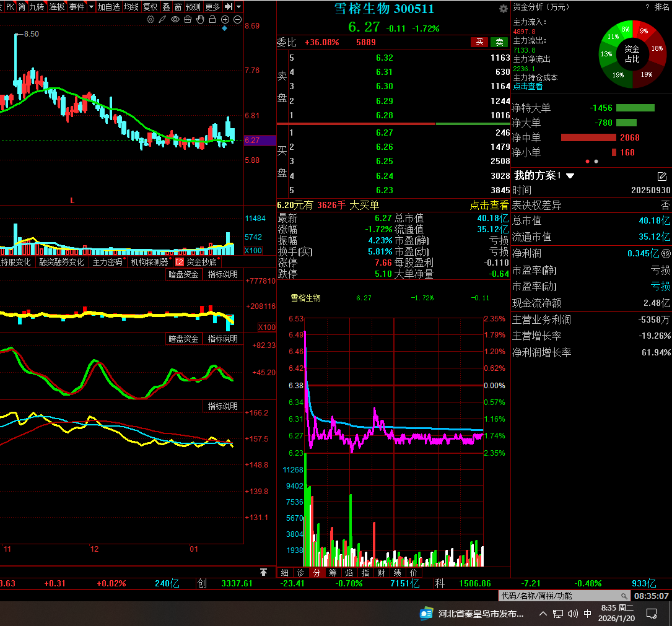Show hidden system tray icons
This screenshot has width=672, height=626.
click(x=543, y=614)
